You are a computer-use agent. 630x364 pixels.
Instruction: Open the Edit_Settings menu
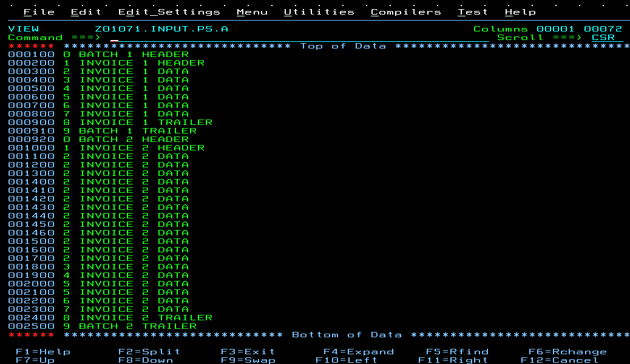pos(168,11)
